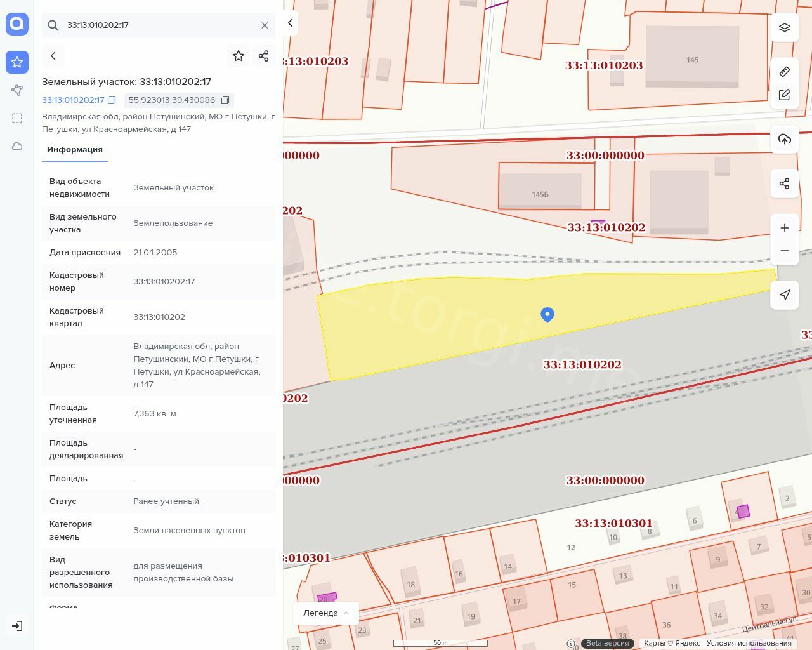Copy the coordinates 55.923013 39.430086
This screenshot has height=650, width=812.
point(225,100)
